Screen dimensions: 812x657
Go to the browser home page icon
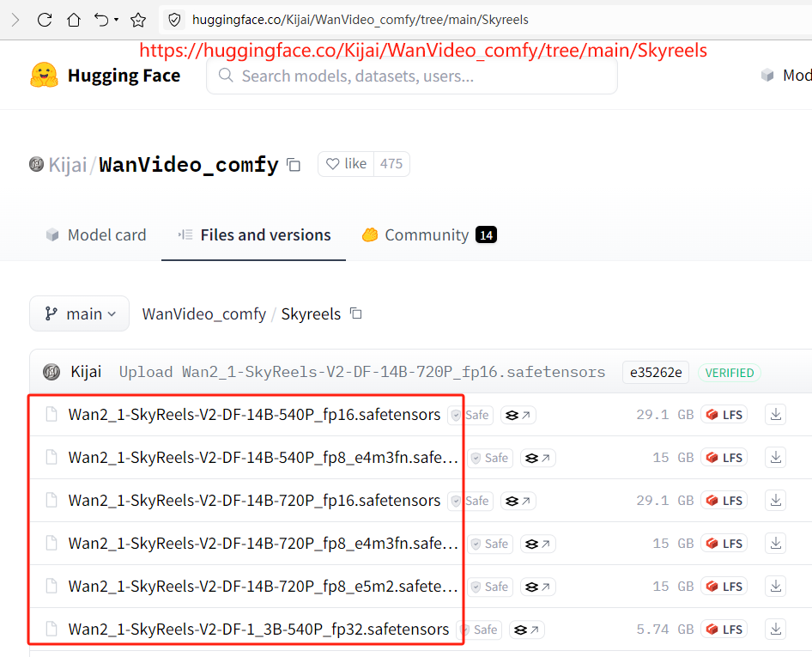point(74,21)
